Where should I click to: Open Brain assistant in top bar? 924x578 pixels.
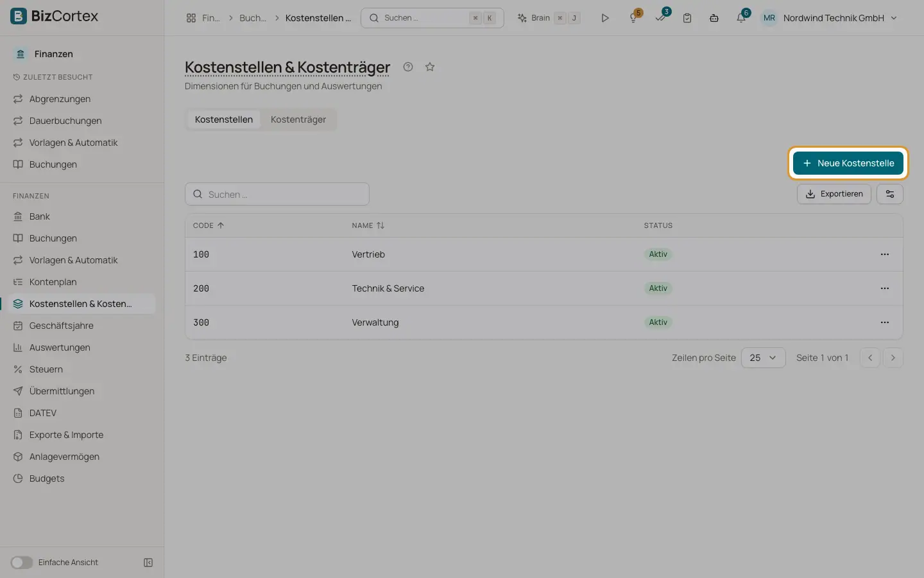pos(549,18)
